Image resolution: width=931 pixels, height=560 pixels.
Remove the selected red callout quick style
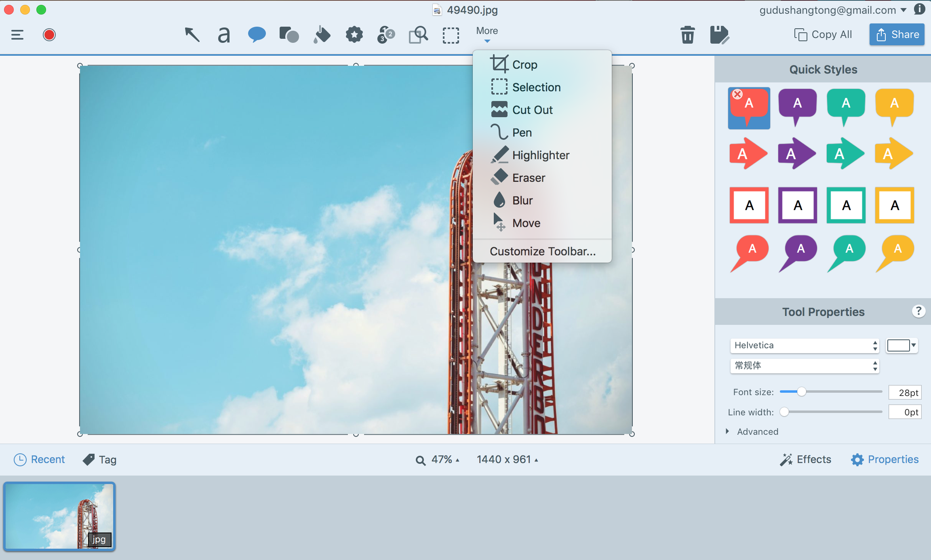[737, 94]
